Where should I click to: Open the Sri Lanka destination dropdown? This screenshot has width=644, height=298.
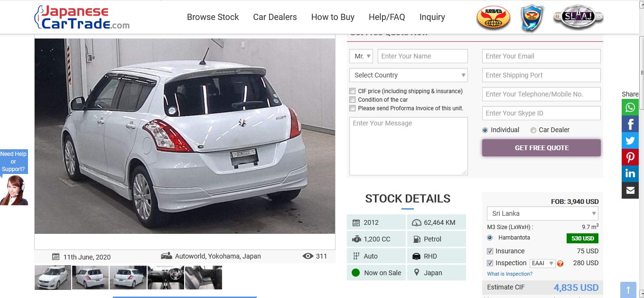542,213
